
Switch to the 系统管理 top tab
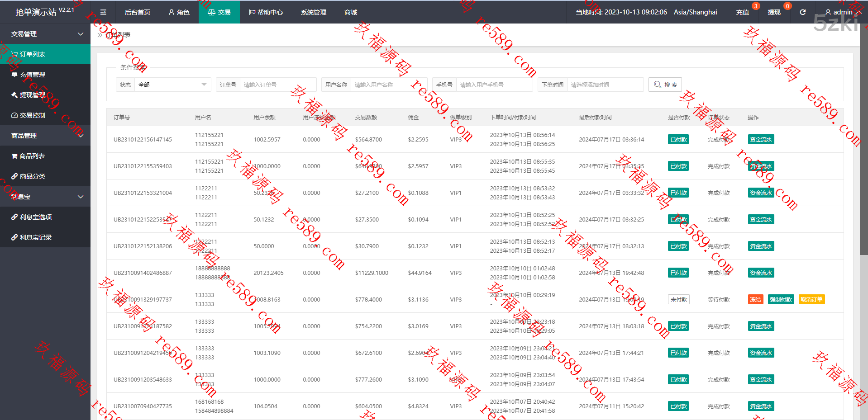(313, 12)
